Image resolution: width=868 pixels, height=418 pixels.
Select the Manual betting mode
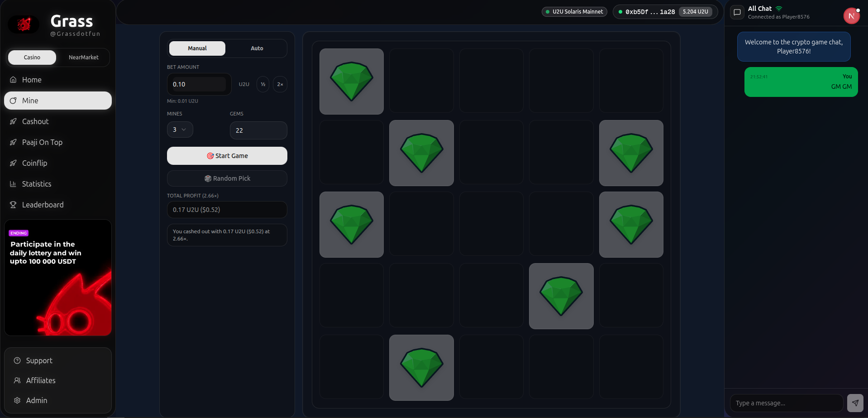pos(197,48)
